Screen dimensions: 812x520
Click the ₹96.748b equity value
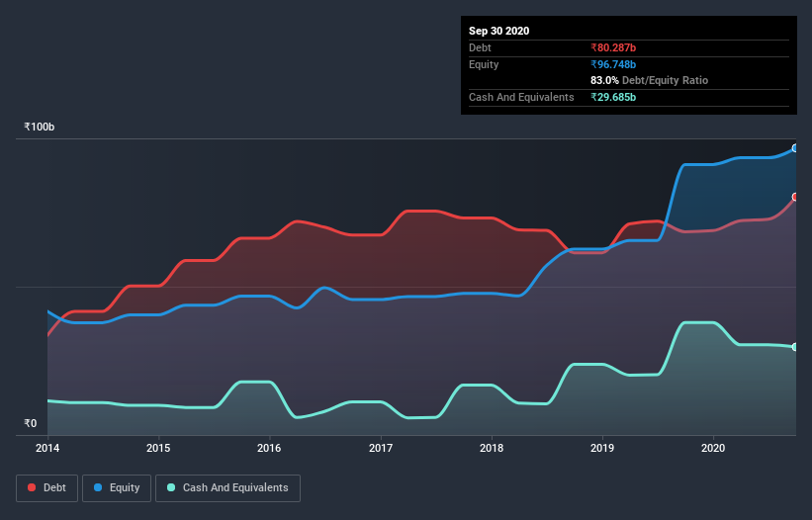click(x=613, y=64)
